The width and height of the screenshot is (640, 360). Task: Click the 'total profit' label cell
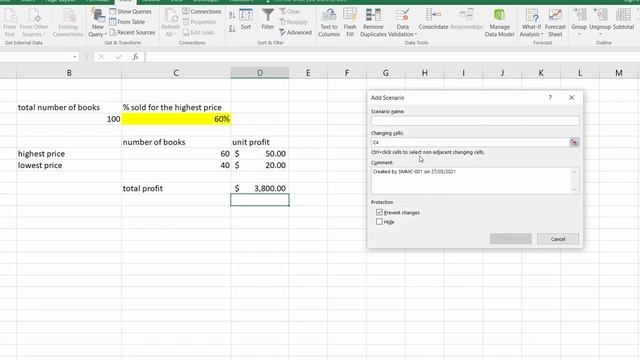pos(176,189)
